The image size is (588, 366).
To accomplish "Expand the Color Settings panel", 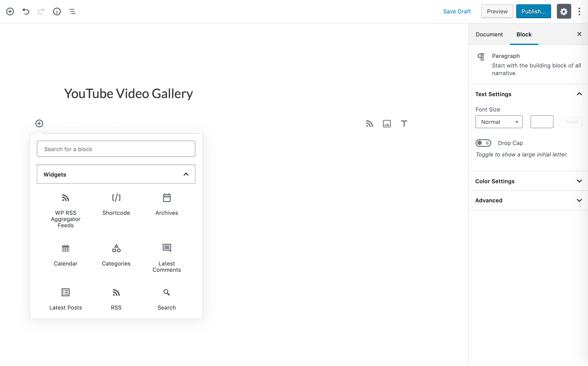I will pyautogui.click(x=528, y=181).
